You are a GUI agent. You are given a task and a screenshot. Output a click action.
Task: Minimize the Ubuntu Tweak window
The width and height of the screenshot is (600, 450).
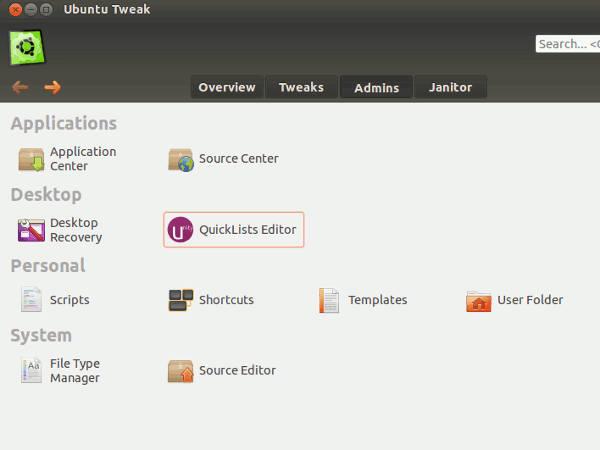[x=31, y=10]
